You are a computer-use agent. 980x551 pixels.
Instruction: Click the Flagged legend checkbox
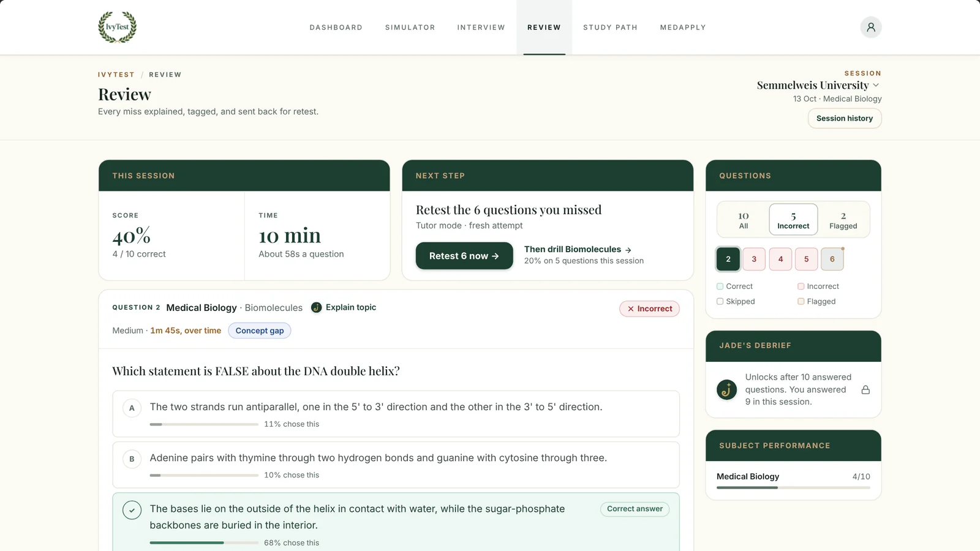point(801,301)
